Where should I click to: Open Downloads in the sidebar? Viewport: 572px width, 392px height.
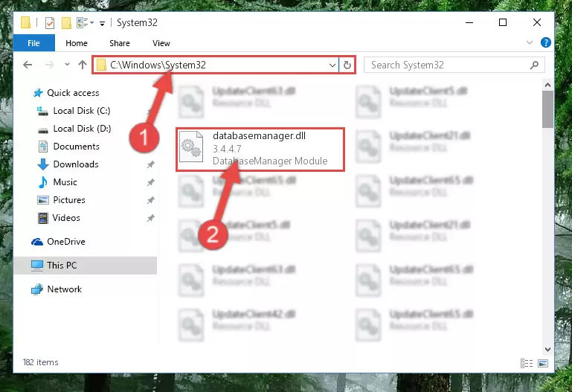tap(76, 164)
